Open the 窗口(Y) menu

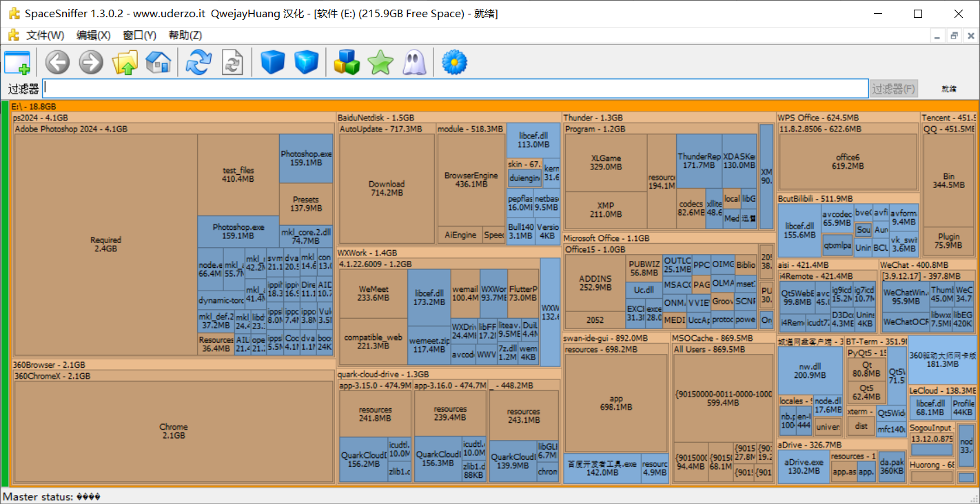140,35
